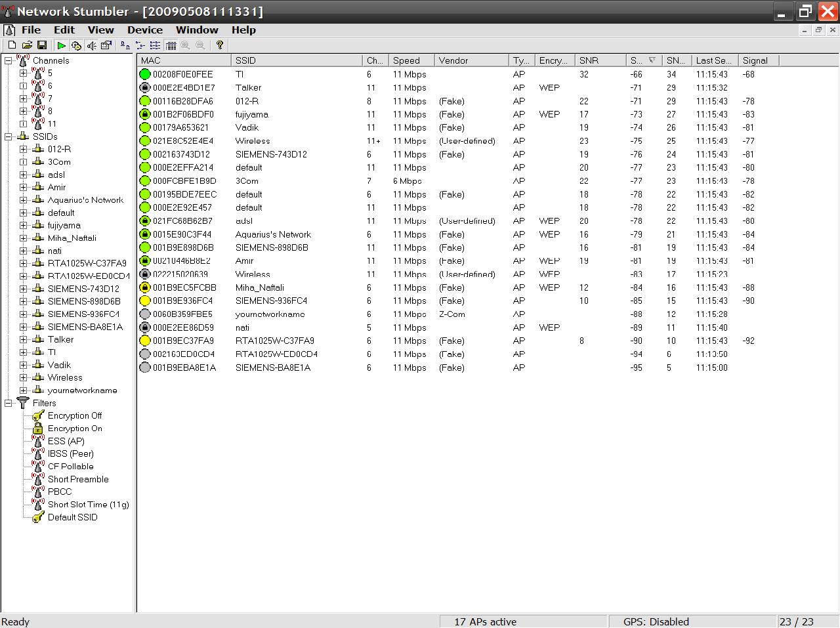This screenshot has width=840, height=628.
Task: Select the IBSS (Peer) filter
Action: click(x=70, y=453)
